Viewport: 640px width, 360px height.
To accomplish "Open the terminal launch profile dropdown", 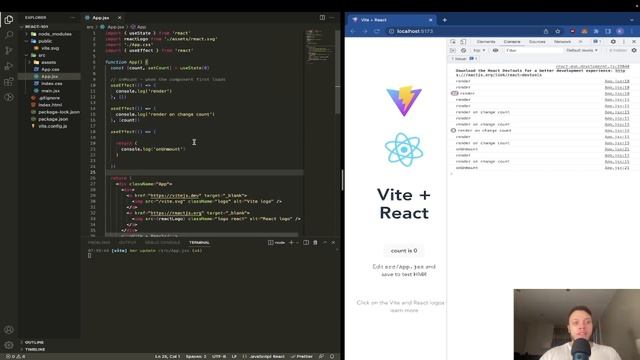I will [298, 242].
